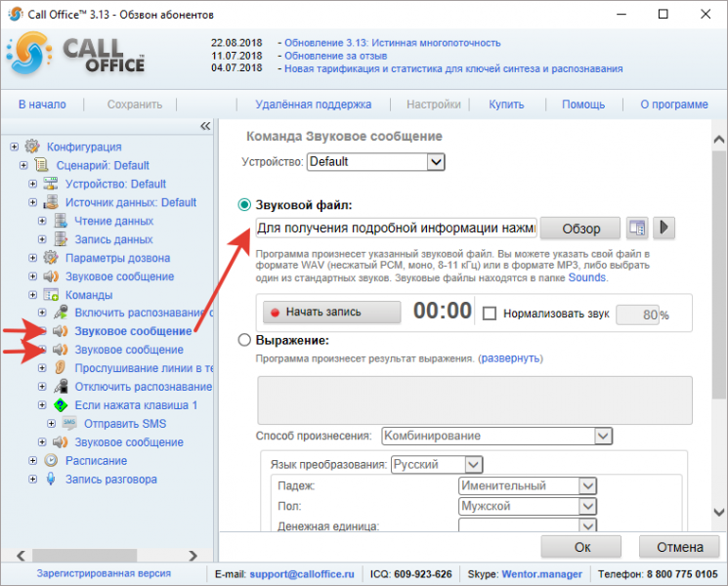Click Сохранить in the toolbar
Image resolution: width=728 pixels, height=586 pixels.
(135, 105)
